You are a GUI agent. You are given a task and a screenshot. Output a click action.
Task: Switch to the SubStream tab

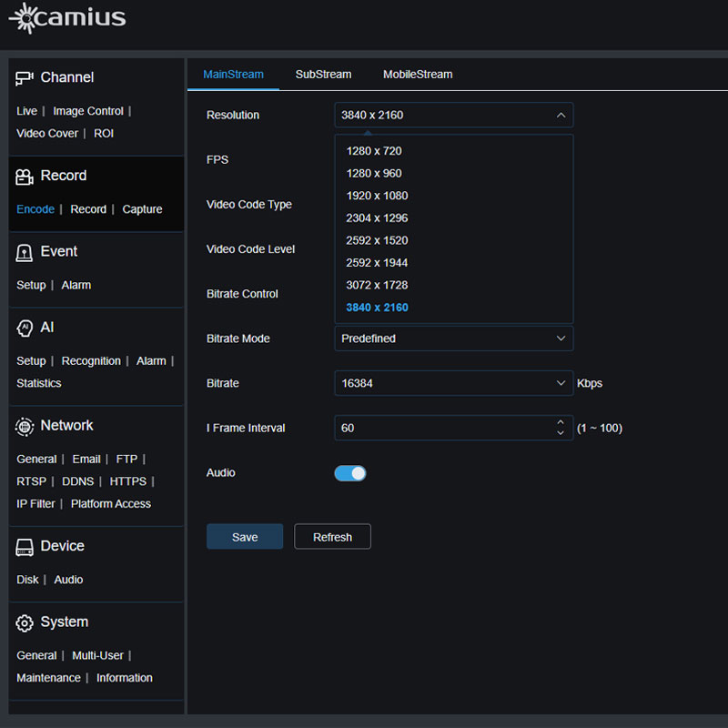click(323, 75)
